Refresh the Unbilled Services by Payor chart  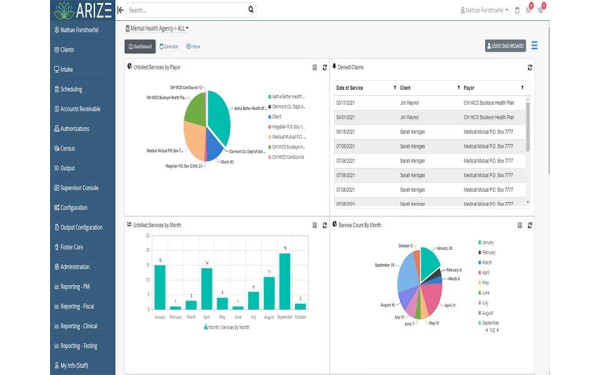click(324, 67)
